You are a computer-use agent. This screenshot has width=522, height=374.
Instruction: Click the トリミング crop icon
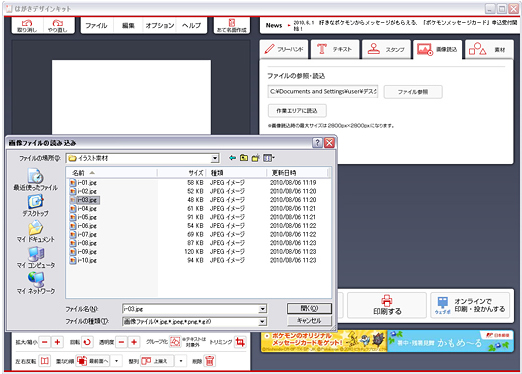click(x=240, y=342)
